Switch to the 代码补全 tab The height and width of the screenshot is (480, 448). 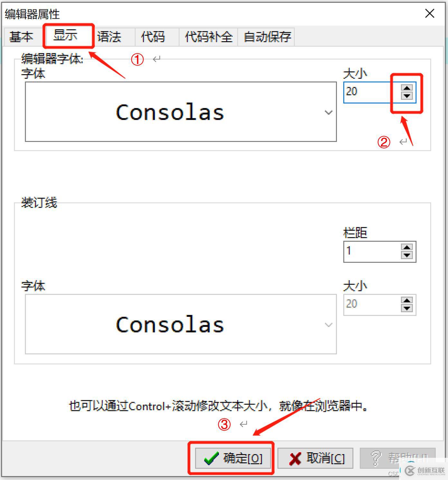[x=209, y=37]
